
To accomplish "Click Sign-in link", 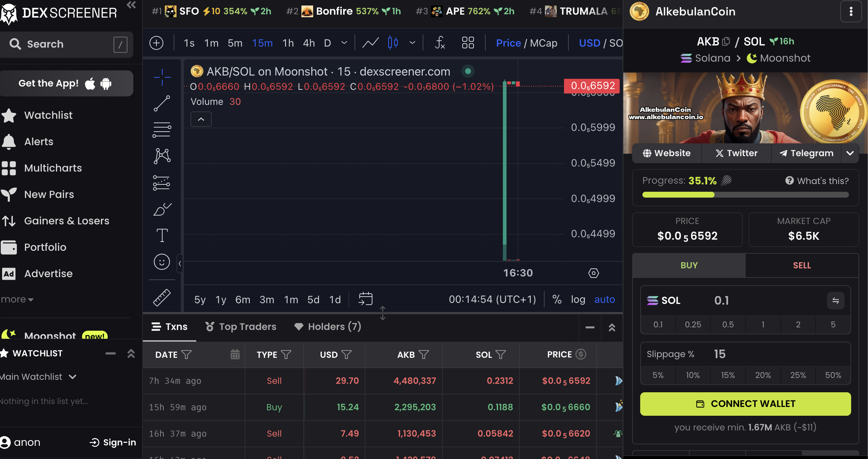I will [x=113, y=443].
